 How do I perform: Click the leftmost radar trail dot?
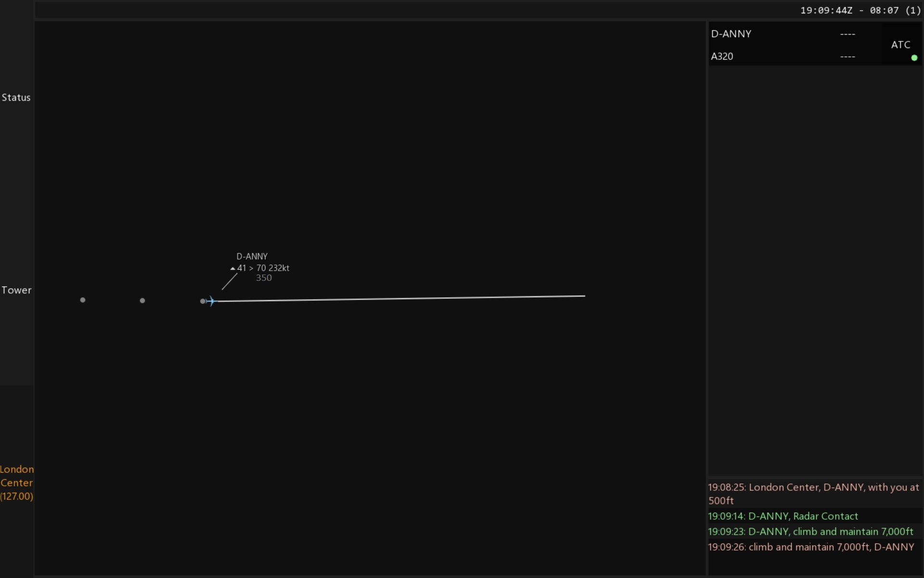(x=83, y=300)
